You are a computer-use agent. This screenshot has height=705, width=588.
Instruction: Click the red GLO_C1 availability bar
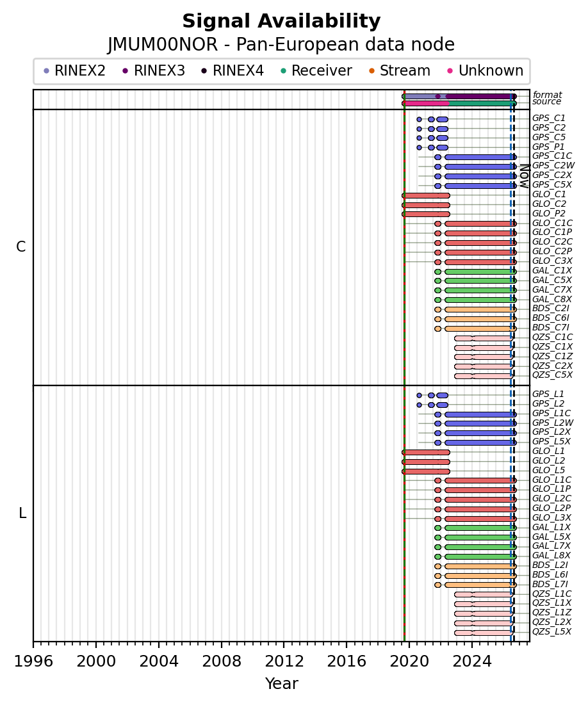(x=425, y=195)
